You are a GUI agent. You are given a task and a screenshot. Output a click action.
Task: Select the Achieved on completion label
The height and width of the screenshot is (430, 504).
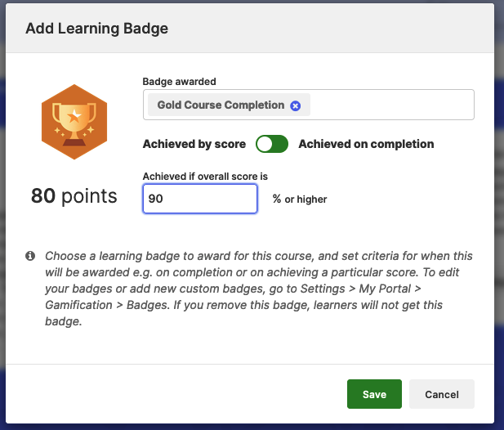(366, 144)
